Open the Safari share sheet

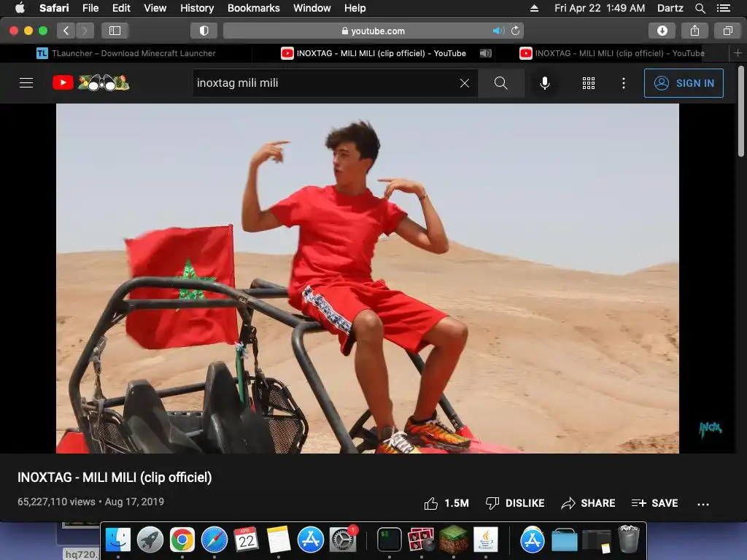click(694, 31)
